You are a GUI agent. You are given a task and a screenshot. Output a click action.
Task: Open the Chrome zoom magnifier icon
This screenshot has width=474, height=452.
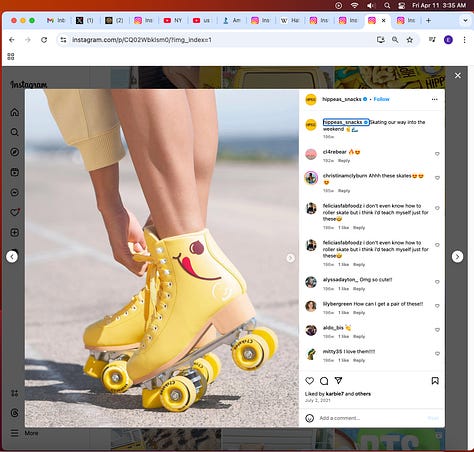[395, 40]
